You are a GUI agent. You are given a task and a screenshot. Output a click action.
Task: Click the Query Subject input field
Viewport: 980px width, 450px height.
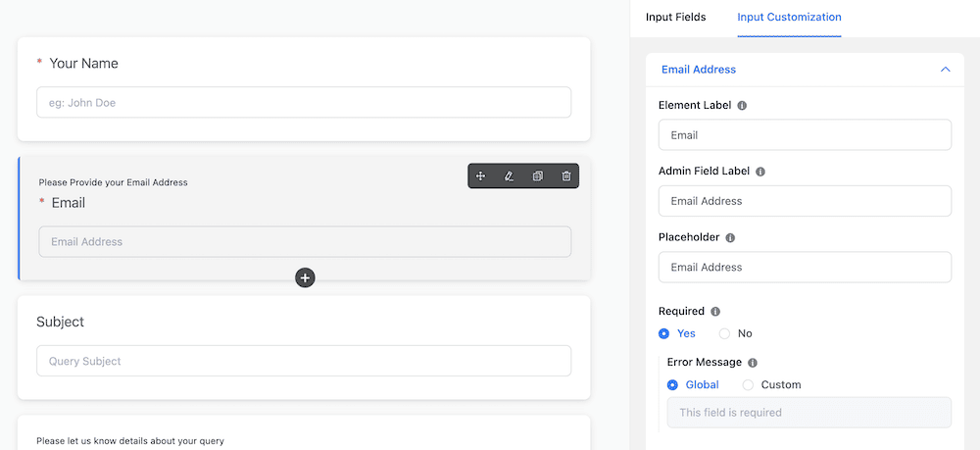[304, 361]
